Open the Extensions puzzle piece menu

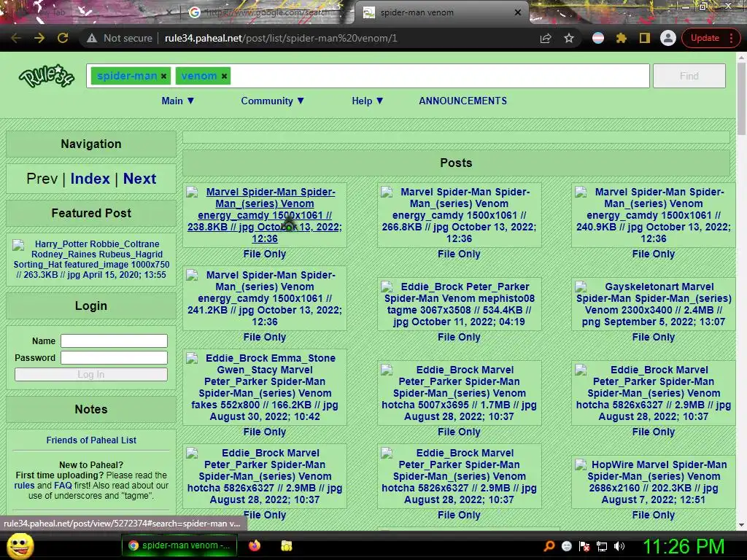pos(622,38)
